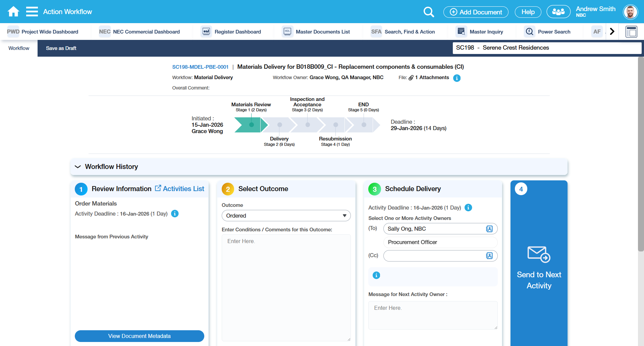Open address book for Cc field
Image resolution: width=644 pixels, height=346 pixels.
489,256
